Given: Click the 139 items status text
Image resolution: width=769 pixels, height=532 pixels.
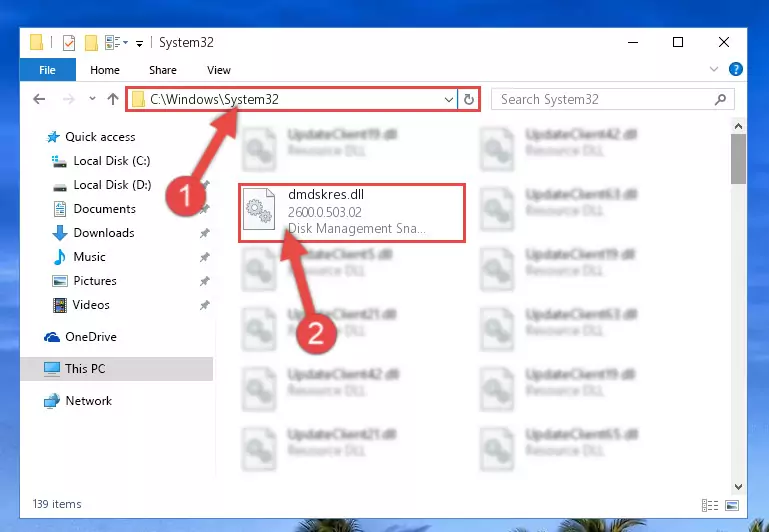Looking at the screenshot, I should pyautogui.click(x=57, y=504).
